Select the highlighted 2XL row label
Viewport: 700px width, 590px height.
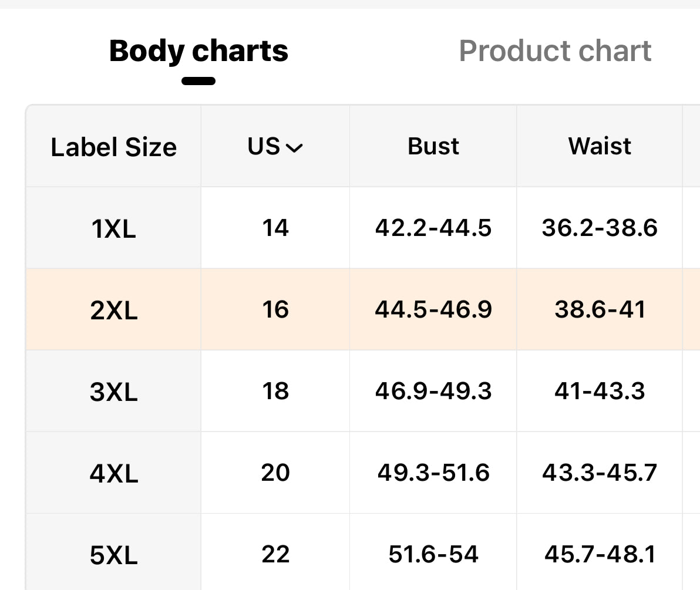(113, 309)
